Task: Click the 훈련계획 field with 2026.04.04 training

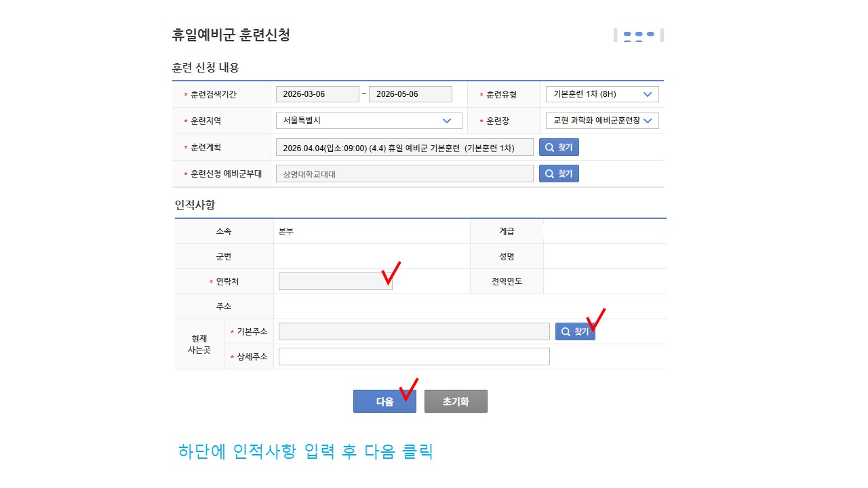Action: pyautogui.click(x=404, y=148)
